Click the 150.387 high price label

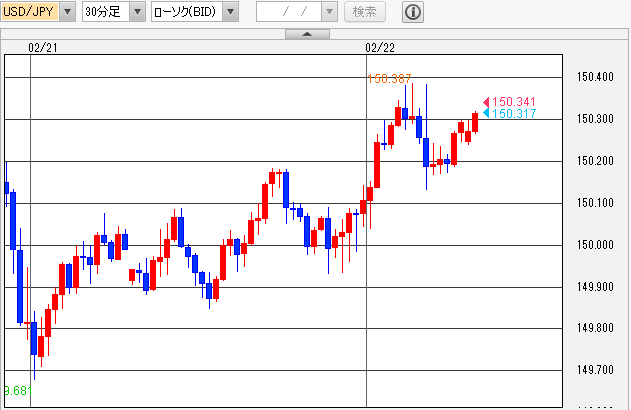[389, 78]
